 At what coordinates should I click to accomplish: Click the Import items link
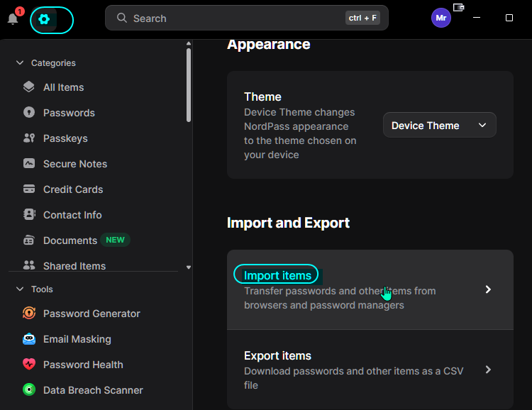277,275
